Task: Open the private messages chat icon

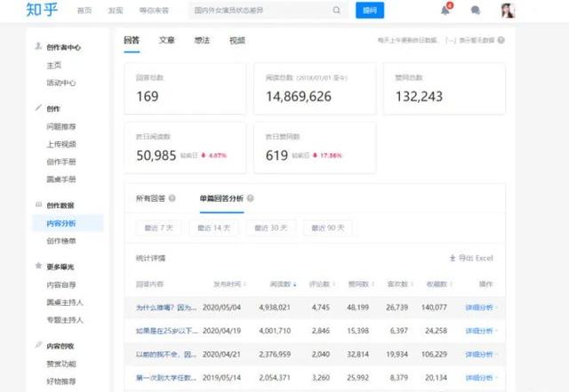Action: point(476,10)
